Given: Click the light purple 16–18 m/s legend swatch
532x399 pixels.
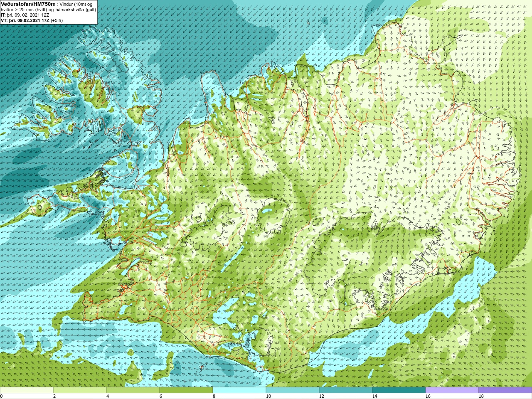Looking at the screenshot, I should pyautogui.click(x=452, y=390).
